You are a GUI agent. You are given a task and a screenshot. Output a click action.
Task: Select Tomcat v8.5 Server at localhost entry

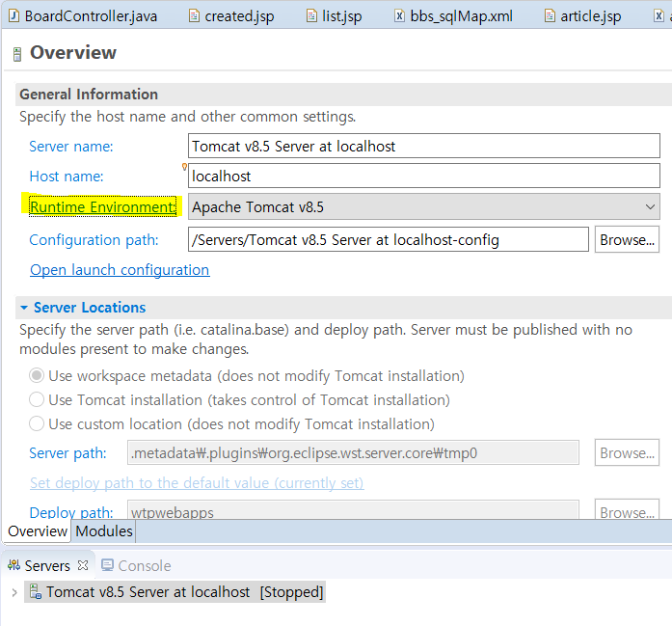175,591
